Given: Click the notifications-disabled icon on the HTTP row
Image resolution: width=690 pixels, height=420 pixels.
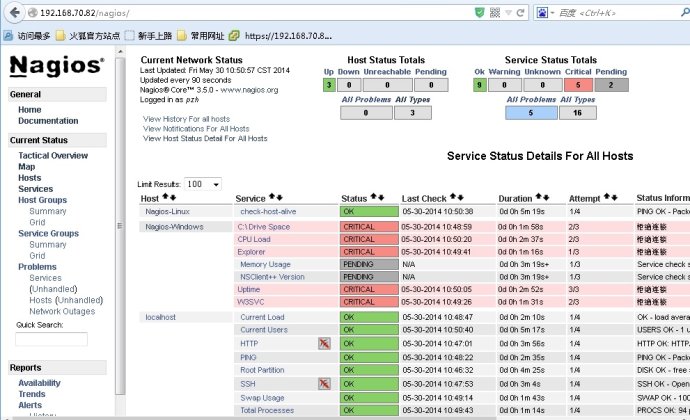Looking at the screenshot, I should point(324,343).
